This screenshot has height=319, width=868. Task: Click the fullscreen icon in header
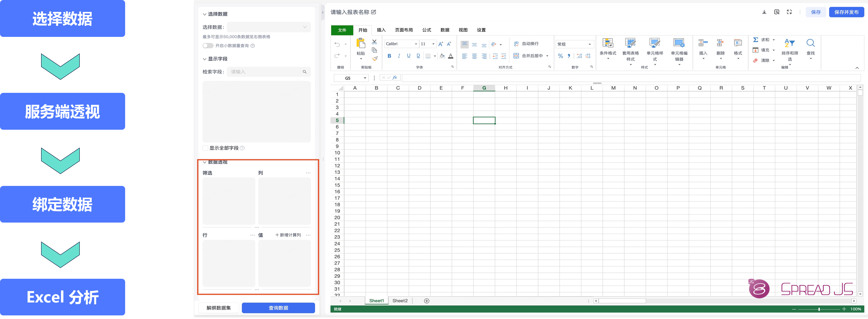click(789, 12)
